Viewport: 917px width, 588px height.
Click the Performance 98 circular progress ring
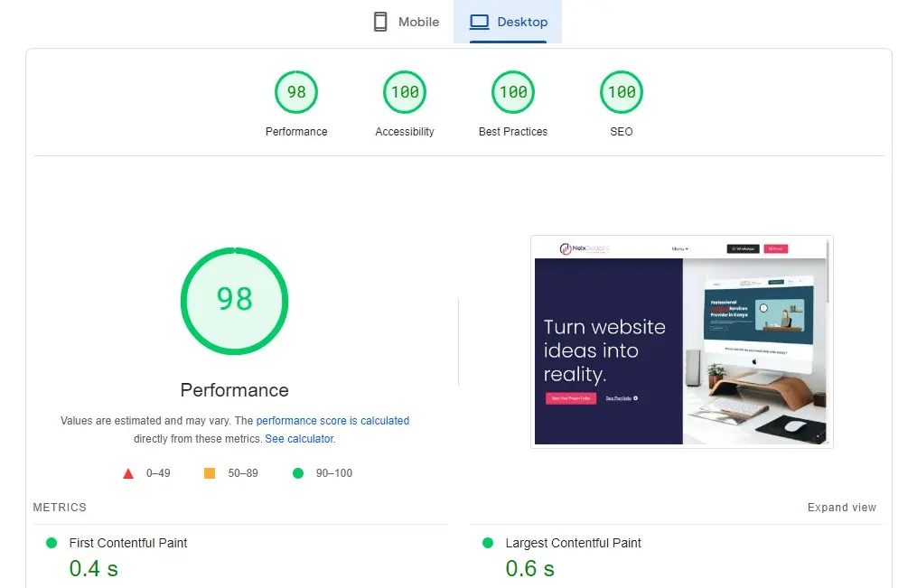234,301
